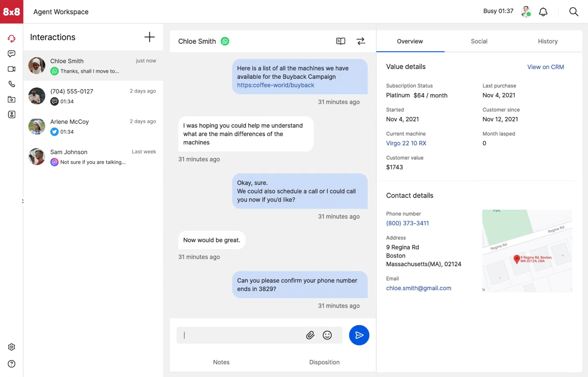Click the settings gear icon bottom left
The width and height of the screenshot is (588, 377).
coord(11,346)
